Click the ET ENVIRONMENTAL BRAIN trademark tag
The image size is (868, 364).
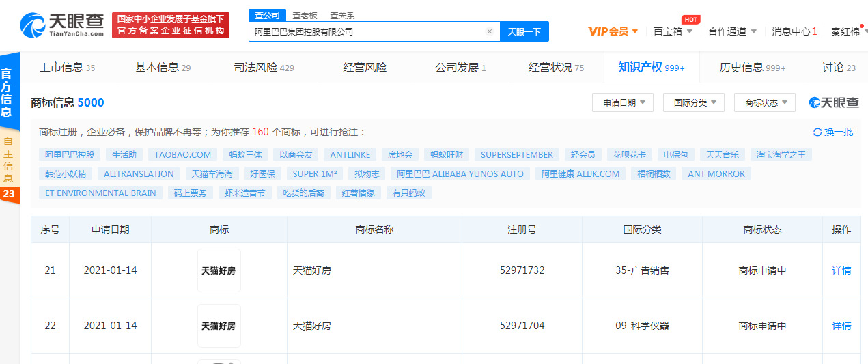tap(100, 193)
